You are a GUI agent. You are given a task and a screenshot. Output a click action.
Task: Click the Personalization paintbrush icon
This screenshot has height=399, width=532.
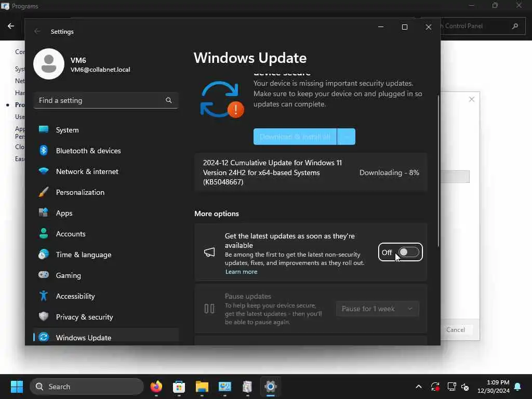tap(44, 192)
